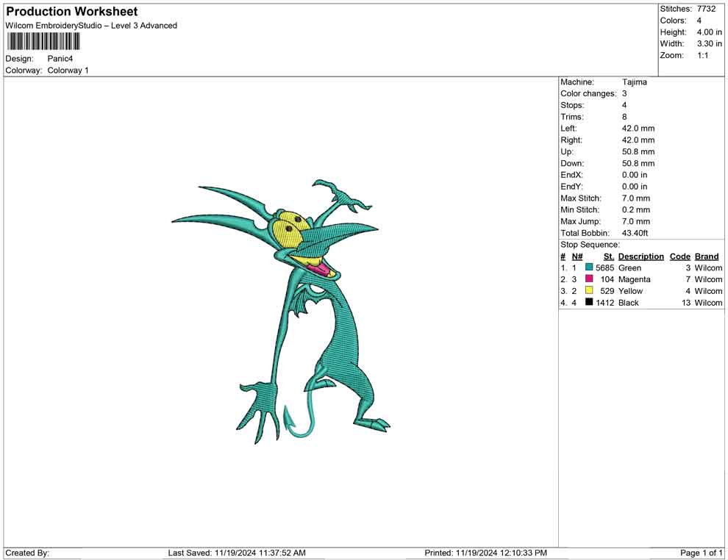The image size is (728, 560).
Task: Click the 'St.' column header
Action: click(609, 256)
